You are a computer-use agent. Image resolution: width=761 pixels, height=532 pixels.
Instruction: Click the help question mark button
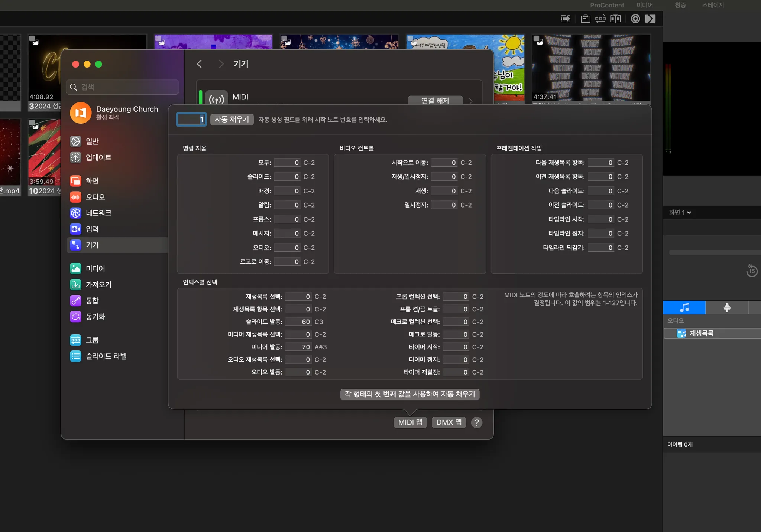tap(476, 422)
